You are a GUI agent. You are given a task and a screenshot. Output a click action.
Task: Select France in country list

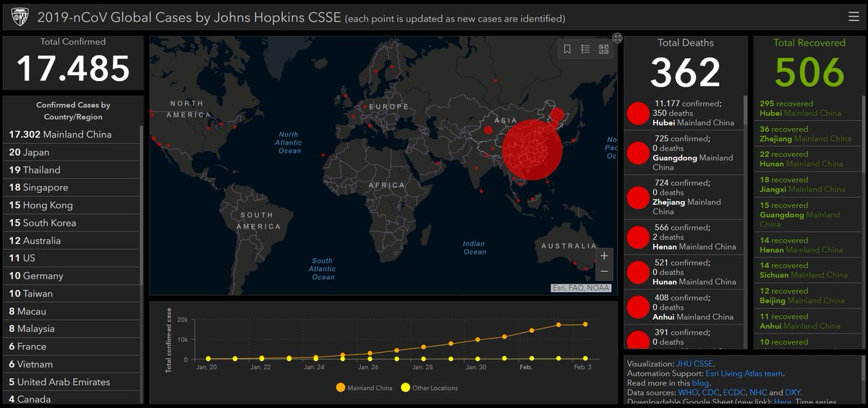(x=72, y=346)
